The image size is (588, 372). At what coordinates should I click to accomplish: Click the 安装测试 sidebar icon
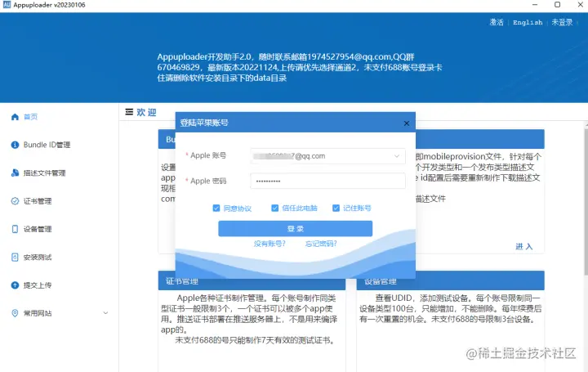15,258
